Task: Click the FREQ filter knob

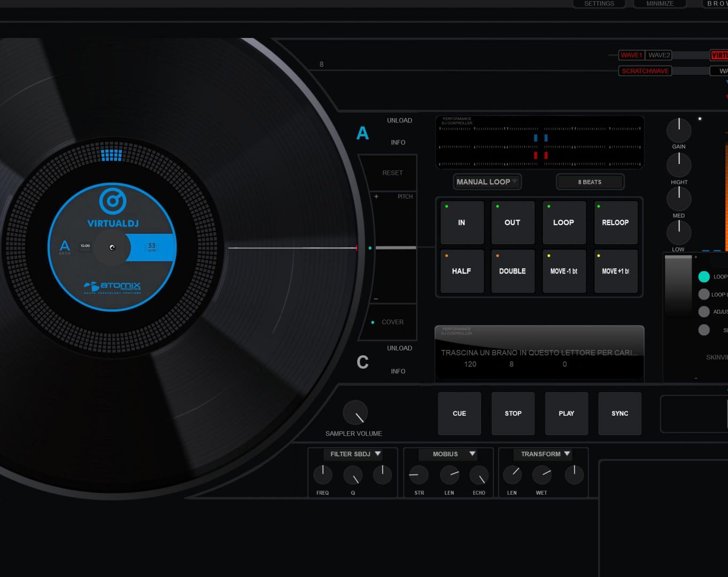Action: [x=323, y=474]
